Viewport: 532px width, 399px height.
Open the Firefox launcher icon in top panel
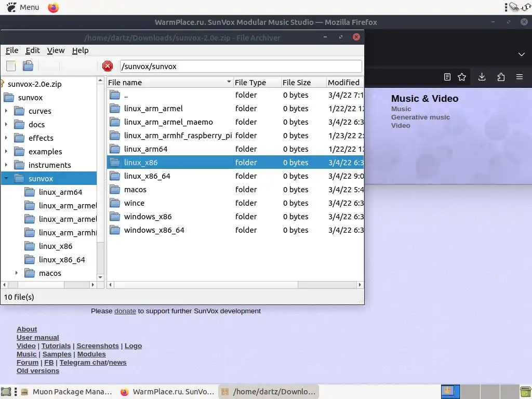pos(54,7)
